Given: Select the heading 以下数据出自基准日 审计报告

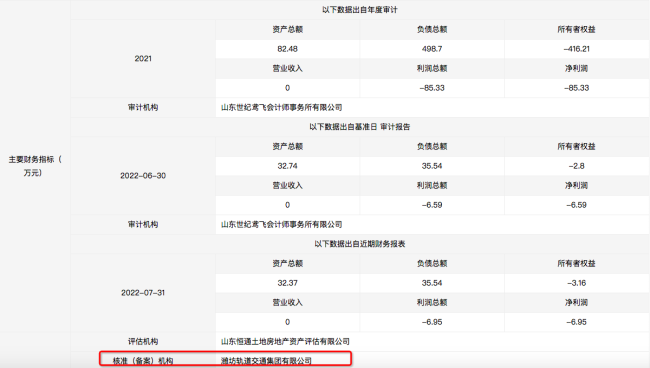Looking at the screenshot, I should [x=359, y=127].
